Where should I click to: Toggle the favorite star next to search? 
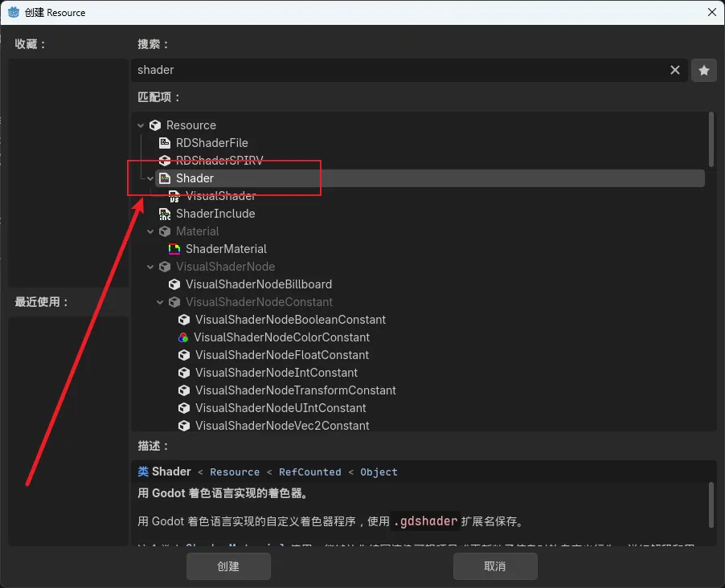point(703,70)
